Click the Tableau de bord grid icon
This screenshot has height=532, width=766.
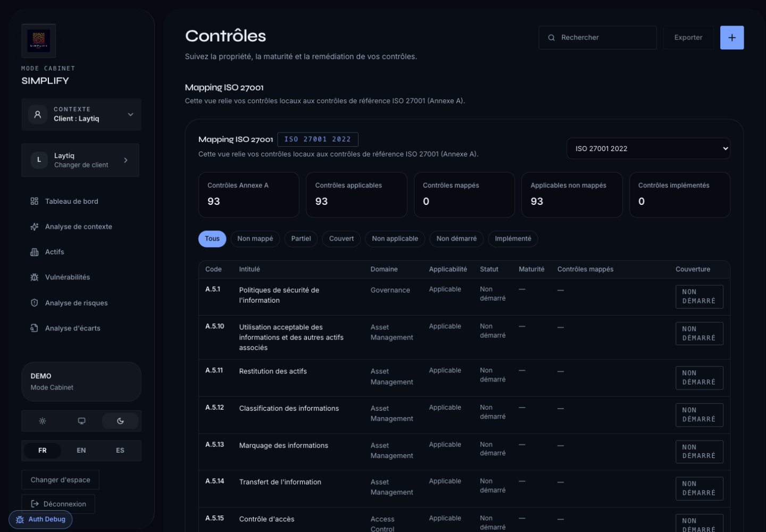tap(35, 201)
